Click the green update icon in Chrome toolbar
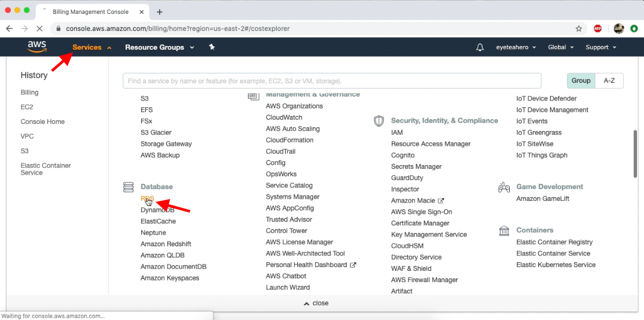Image resolution: width=644 pixels, height=320 pixels. 634,28
